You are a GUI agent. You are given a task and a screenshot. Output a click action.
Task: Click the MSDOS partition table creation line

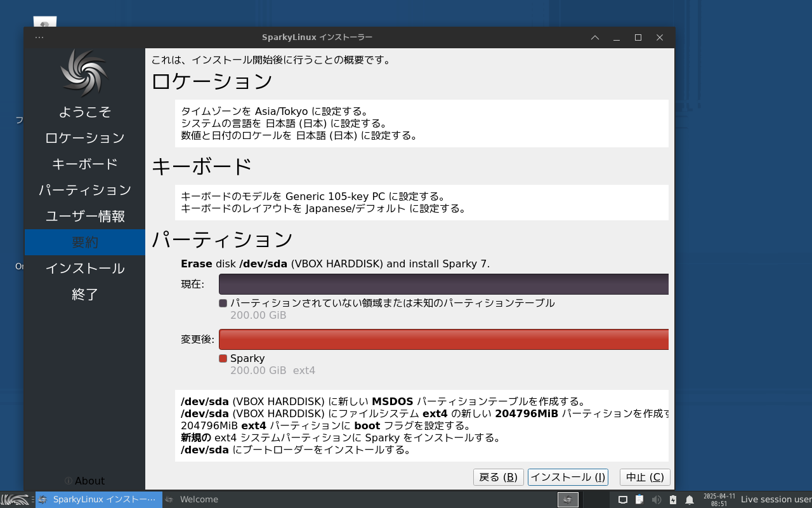[x=383, y=401]
